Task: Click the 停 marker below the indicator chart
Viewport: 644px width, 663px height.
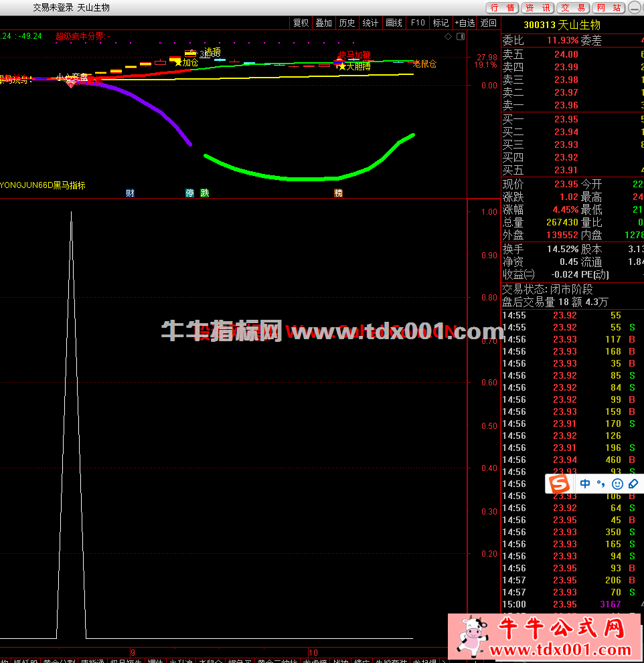Action: coord(190,193)
